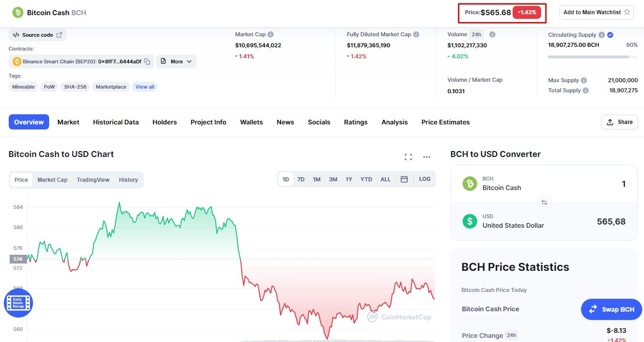644x342 pixels.
Task: Switch to the Historical Data tab
Action: pos(116,122)
